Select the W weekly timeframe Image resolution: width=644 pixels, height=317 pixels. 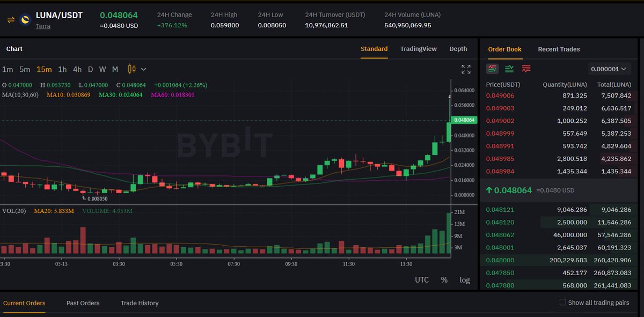(103, 69)
